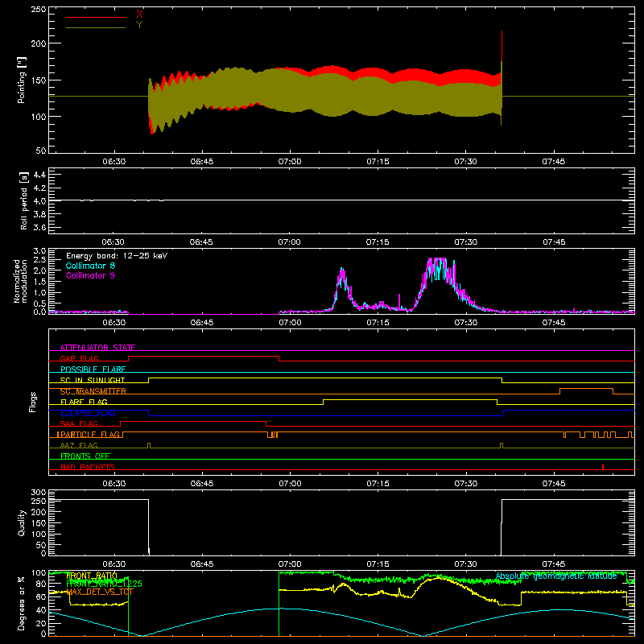Select the POSSIBLE_FLARE label
This screenshot has width=644, height=644.
(93, 369)
